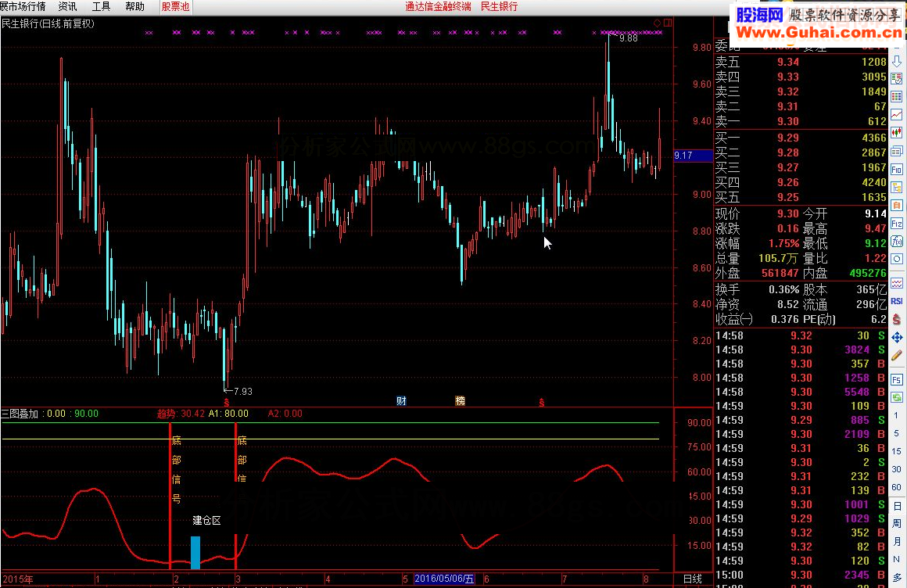
Task: Select the RSI indicator icon
Action: click(897, 301)
